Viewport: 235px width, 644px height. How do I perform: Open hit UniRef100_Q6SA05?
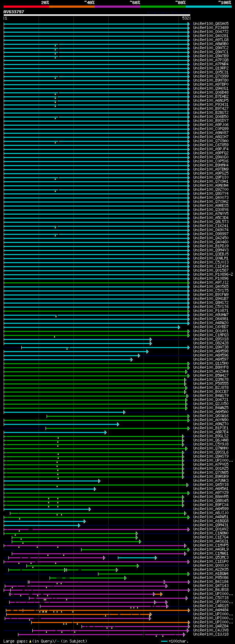(211, 24)
